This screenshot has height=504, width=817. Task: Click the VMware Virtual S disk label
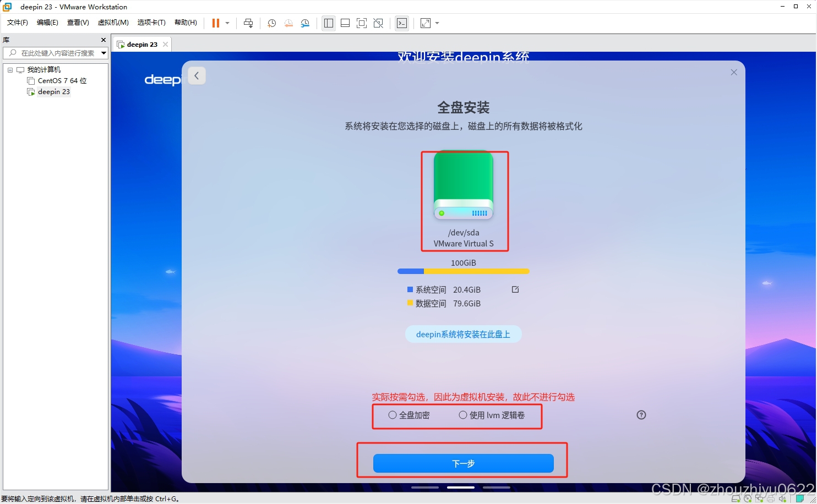click(x=464, y=244)
